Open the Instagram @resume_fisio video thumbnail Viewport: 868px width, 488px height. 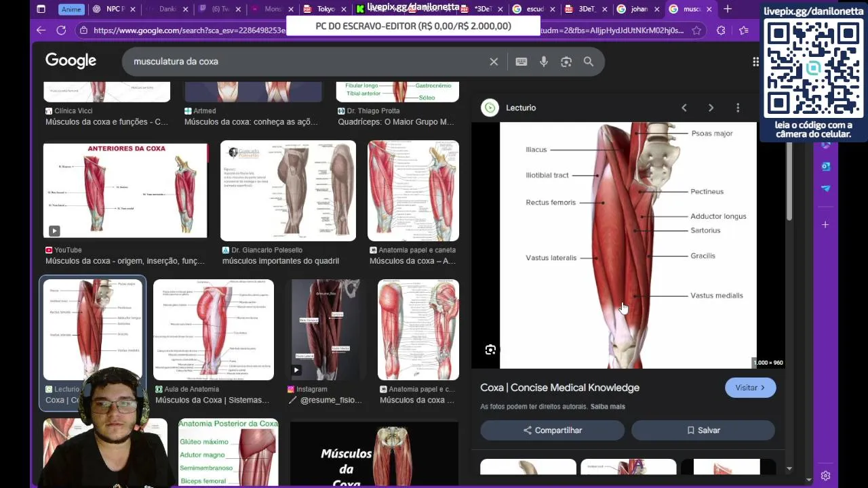[x=325, y=329]
